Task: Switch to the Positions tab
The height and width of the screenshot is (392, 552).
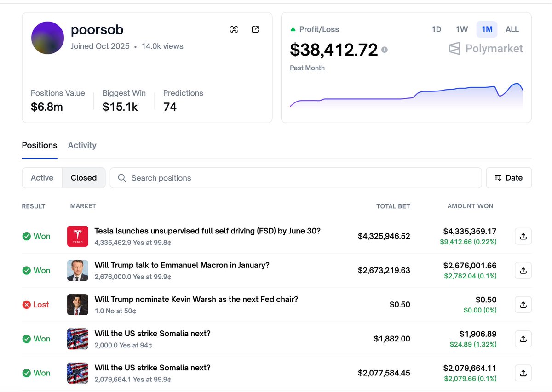Action: [40, 145]
